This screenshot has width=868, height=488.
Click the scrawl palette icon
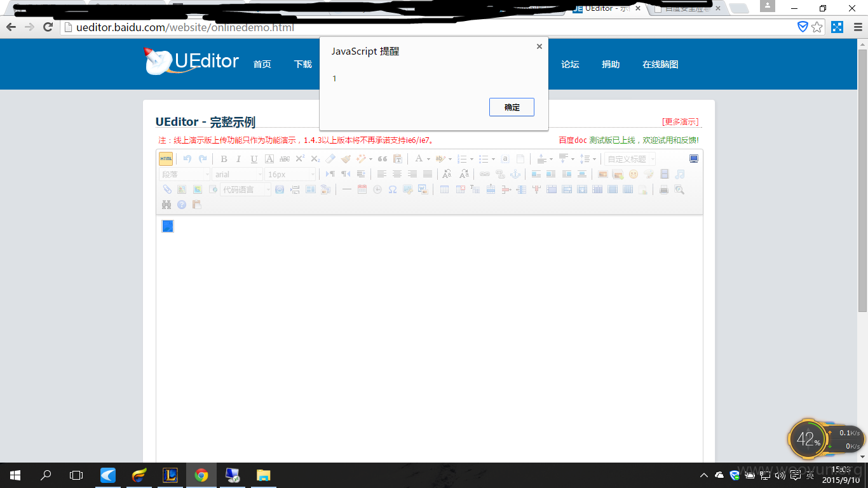coord(649,174)
